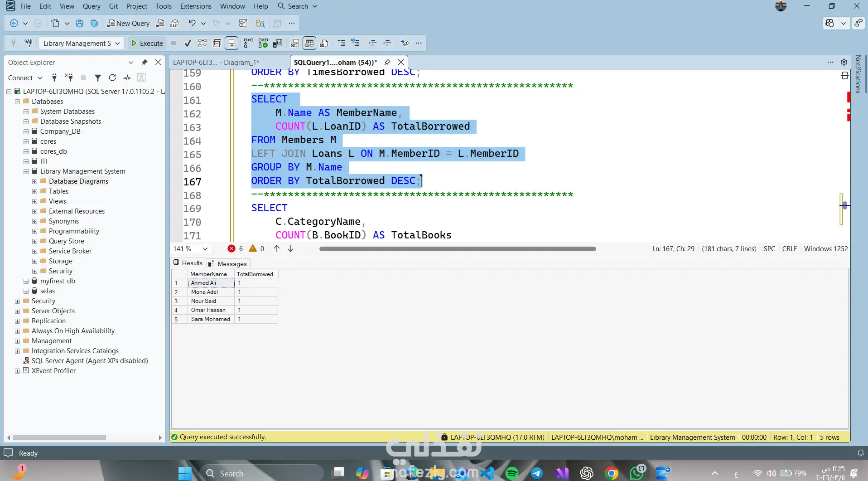The height and width of the screenshot is (481, 868).
Task: Click the Disconnect server icon in Object Explorer
Action: point(69,78)
